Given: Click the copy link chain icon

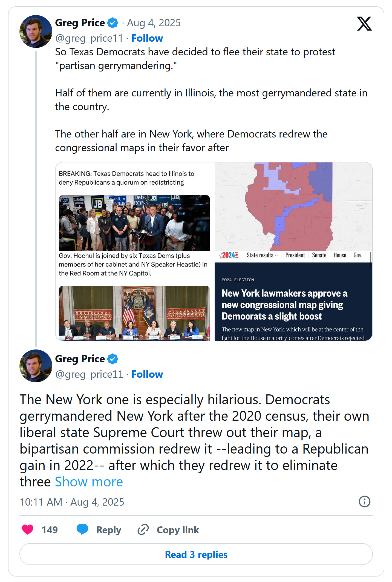Looking at the screenshot, I should pos(143,529).
